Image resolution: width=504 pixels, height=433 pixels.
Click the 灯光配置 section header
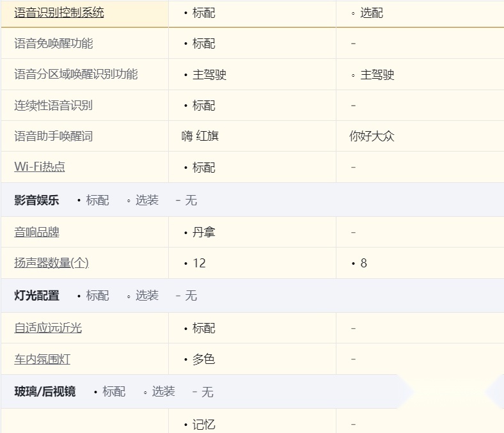(x=36, y=295)
